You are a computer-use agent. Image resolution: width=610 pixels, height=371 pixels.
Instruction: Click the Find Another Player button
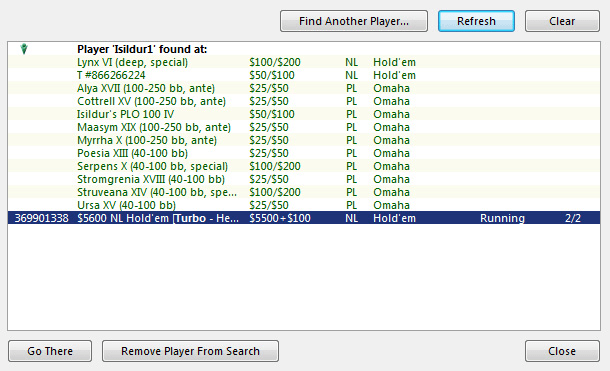point(354,21)
